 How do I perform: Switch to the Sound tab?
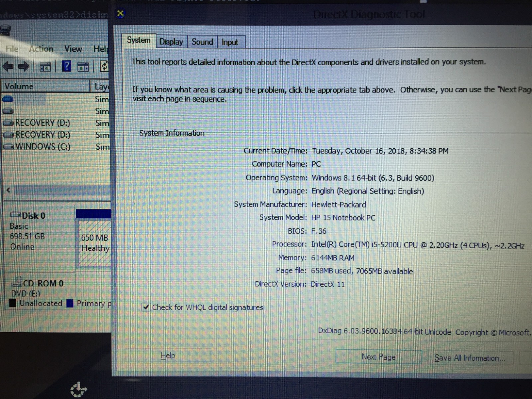point(202,42)
